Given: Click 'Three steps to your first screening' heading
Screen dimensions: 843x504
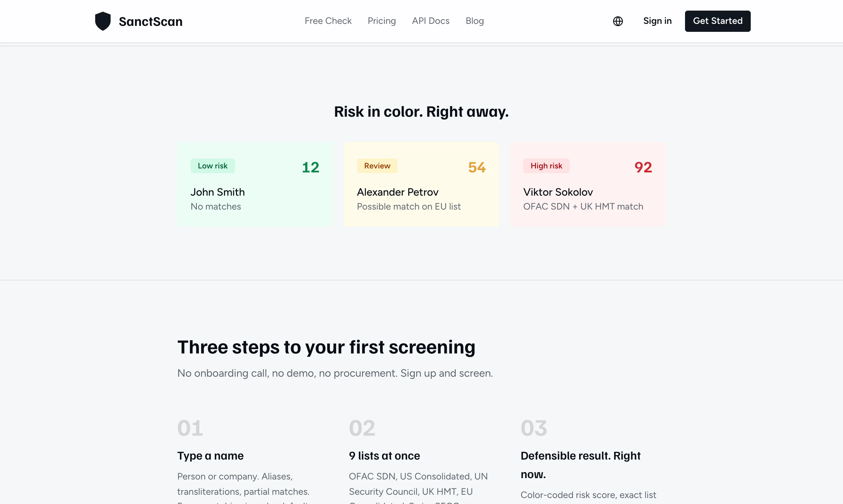Looking at the screenshot, I should [x=326, y=347].
